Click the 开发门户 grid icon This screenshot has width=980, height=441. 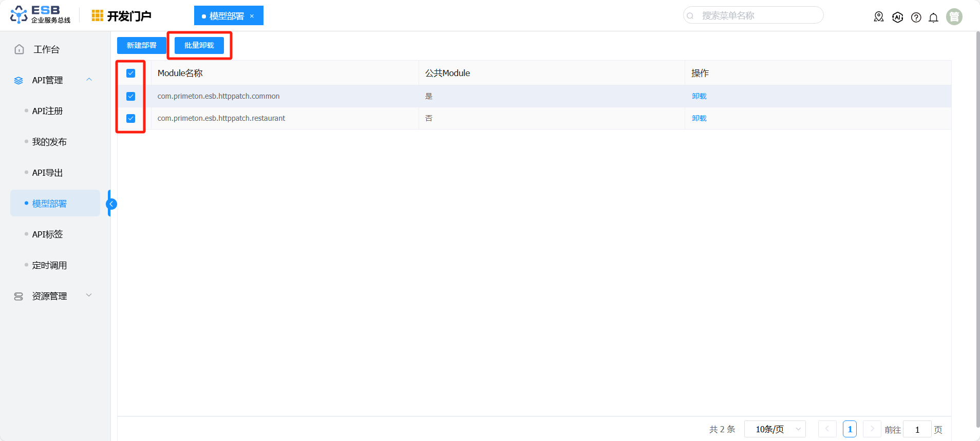point(97,16)
